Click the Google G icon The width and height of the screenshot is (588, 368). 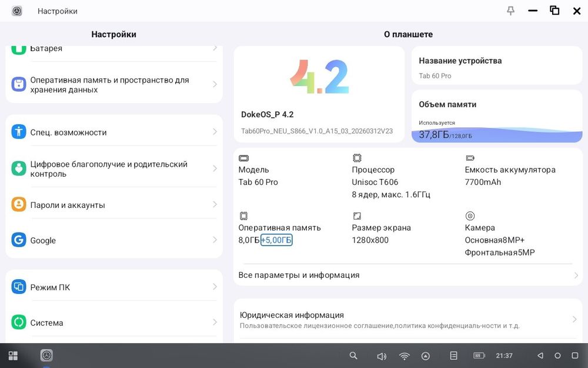tap(18, 240)
